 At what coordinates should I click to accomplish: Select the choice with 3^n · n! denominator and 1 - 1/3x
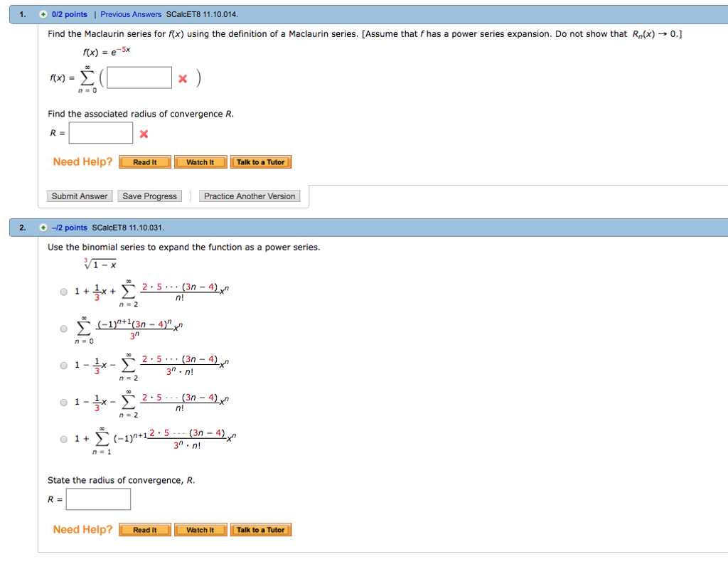(x=63, y=365)
